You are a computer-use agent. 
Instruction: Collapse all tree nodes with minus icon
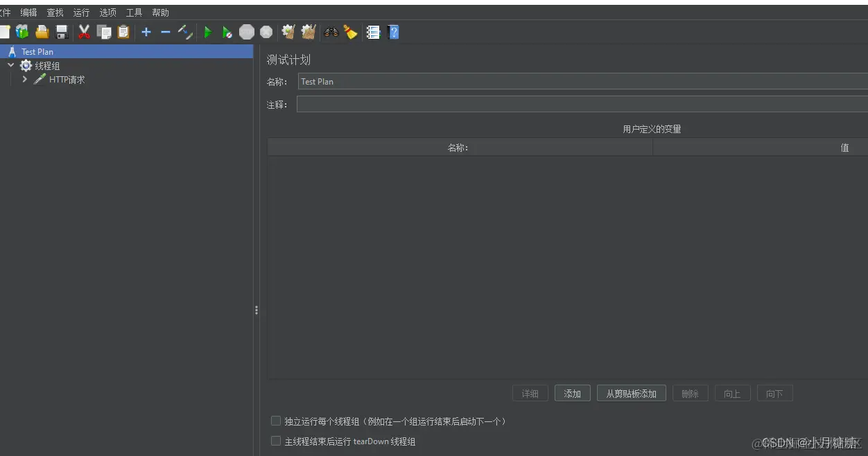point(165,32)
